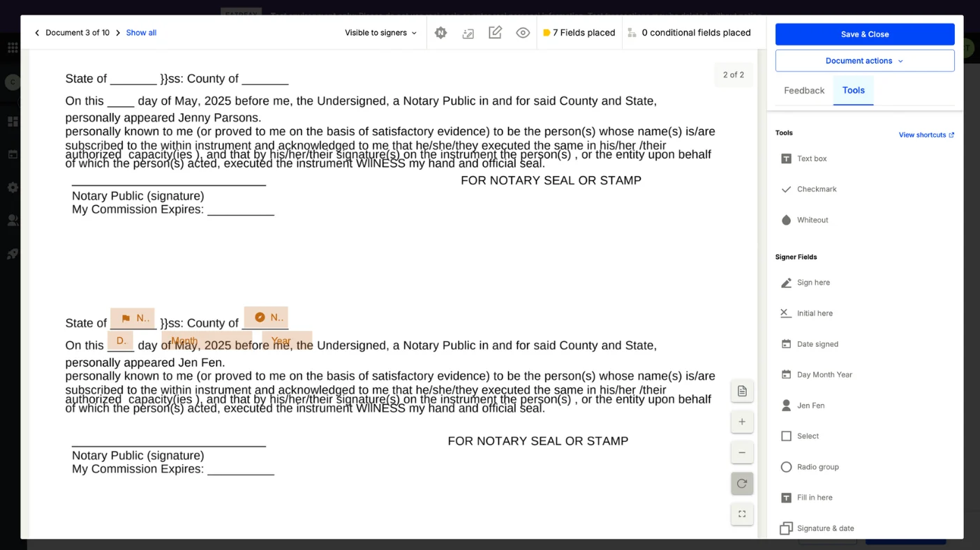Click the 2 of 2 page indicator

[733, 75]
